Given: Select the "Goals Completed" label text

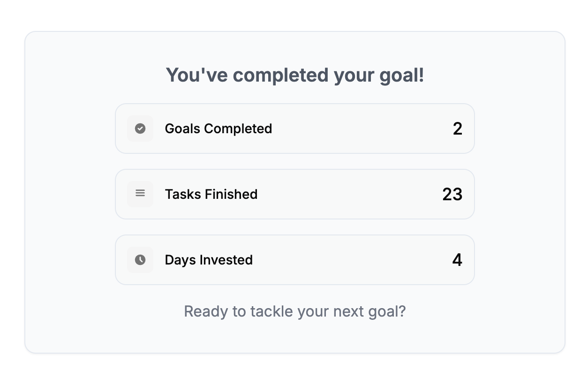Looking at the screenshot, I should 218,129.
